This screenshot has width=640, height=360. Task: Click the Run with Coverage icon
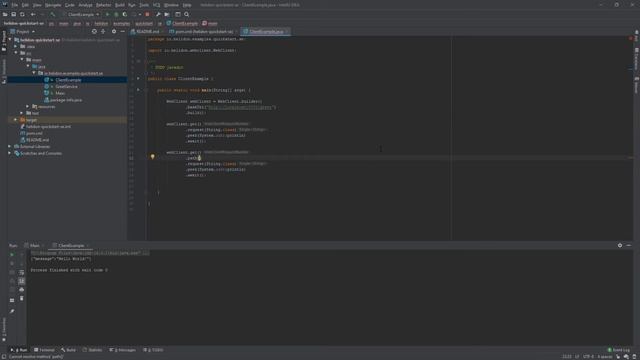[124, 14]
